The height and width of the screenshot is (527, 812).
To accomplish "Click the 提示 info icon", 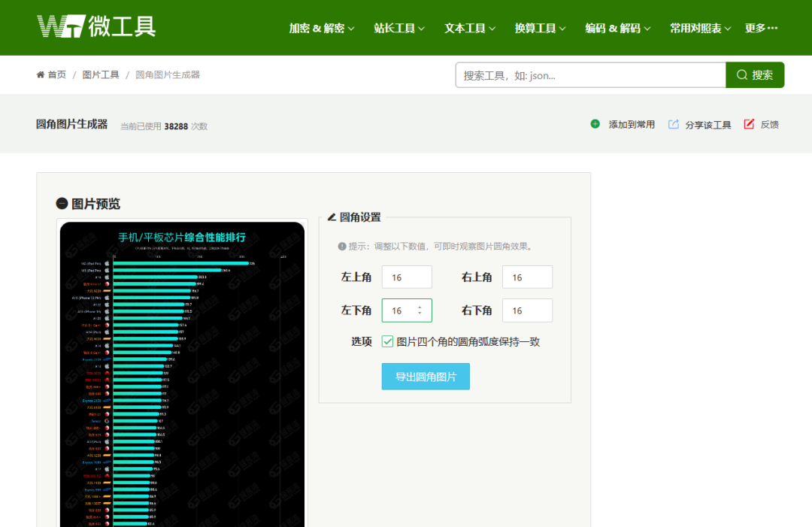I will click(342, 247).
